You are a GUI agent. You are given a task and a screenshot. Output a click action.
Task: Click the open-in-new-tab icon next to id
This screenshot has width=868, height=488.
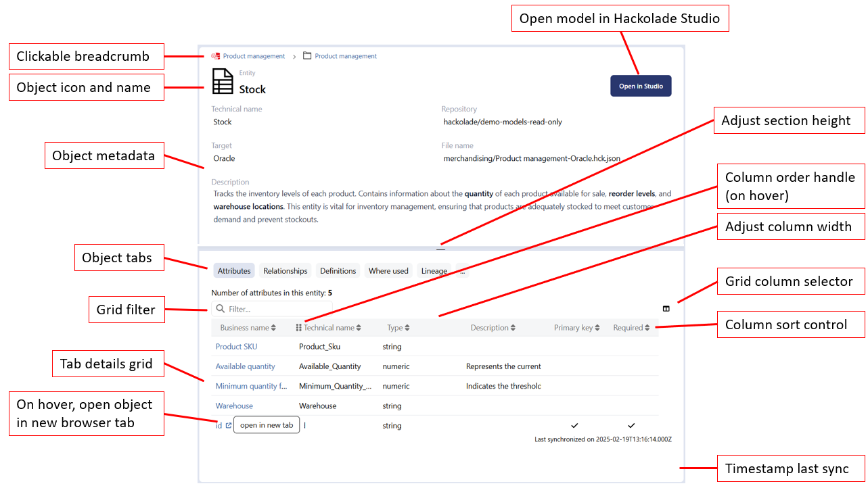(228, 426)
